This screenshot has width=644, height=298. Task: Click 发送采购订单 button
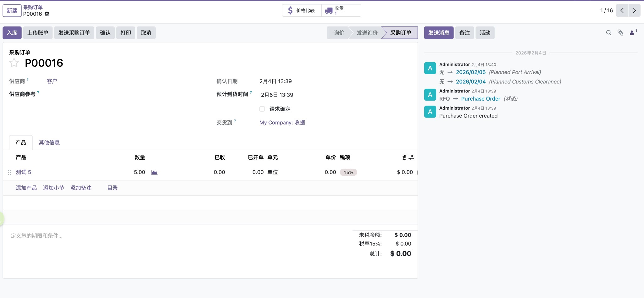pyautogui.click(x=74, y=33)
